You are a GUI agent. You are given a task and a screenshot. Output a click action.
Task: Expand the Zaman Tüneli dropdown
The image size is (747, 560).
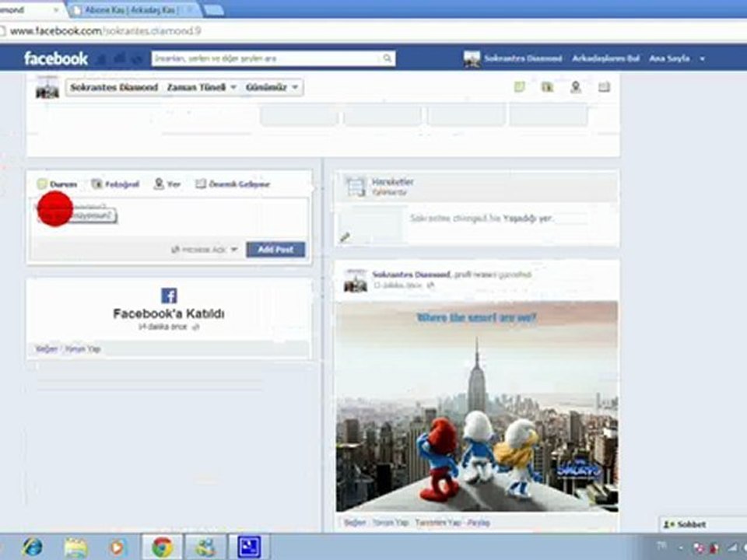click(202, 87)
